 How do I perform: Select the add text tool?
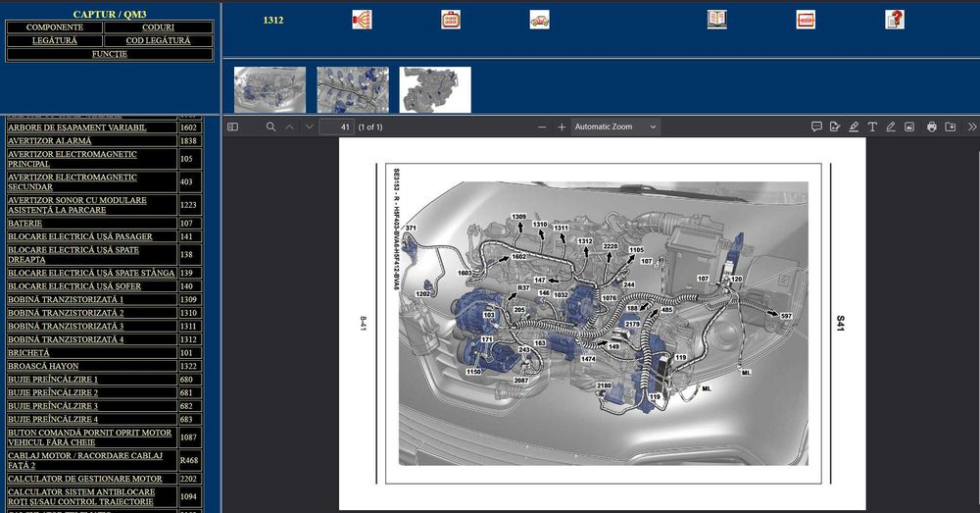coord(872,127)
